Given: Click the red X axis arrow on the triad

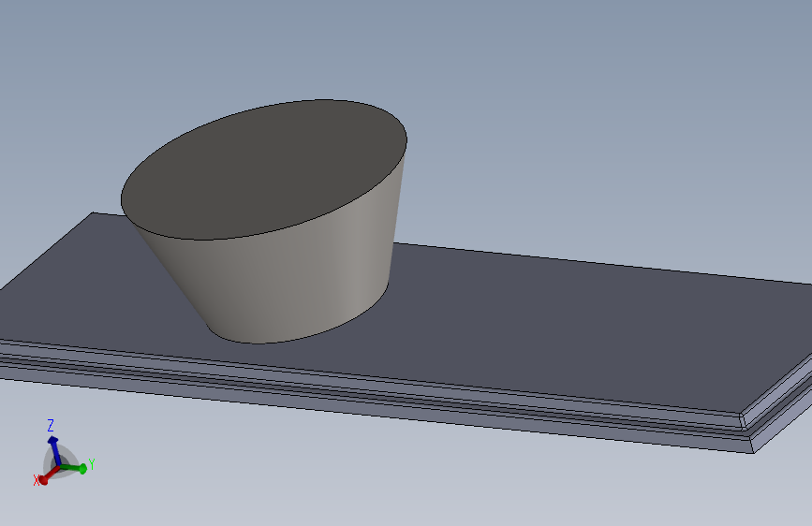Looking at the screenshot, I should click(x=48, y=475).
